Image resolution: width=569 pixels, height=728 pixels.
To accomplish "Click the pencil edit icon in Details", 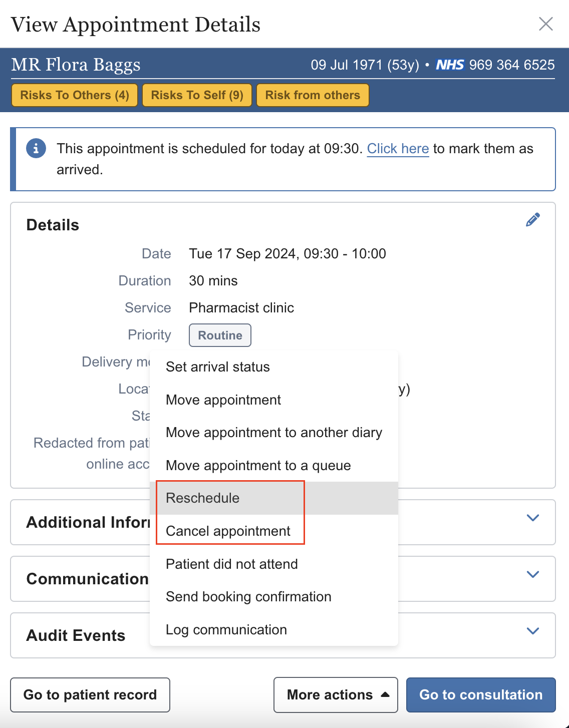I will point(532,220).
